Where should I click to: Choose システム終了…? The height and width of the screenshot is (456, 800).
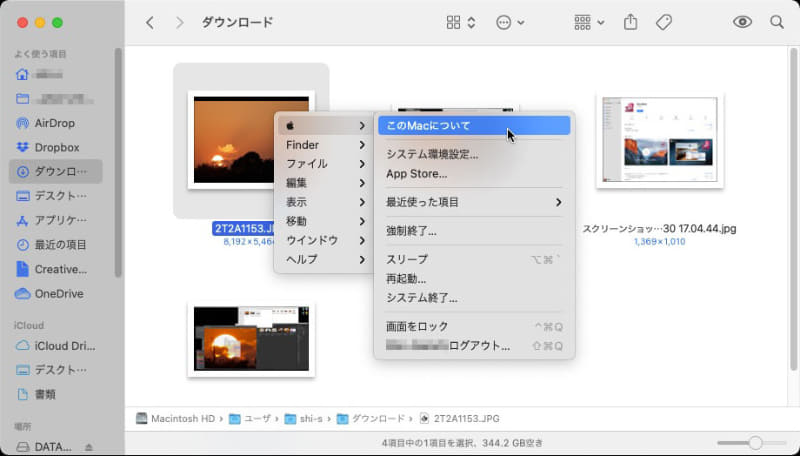pyautogui.click(x=474, y=298)
